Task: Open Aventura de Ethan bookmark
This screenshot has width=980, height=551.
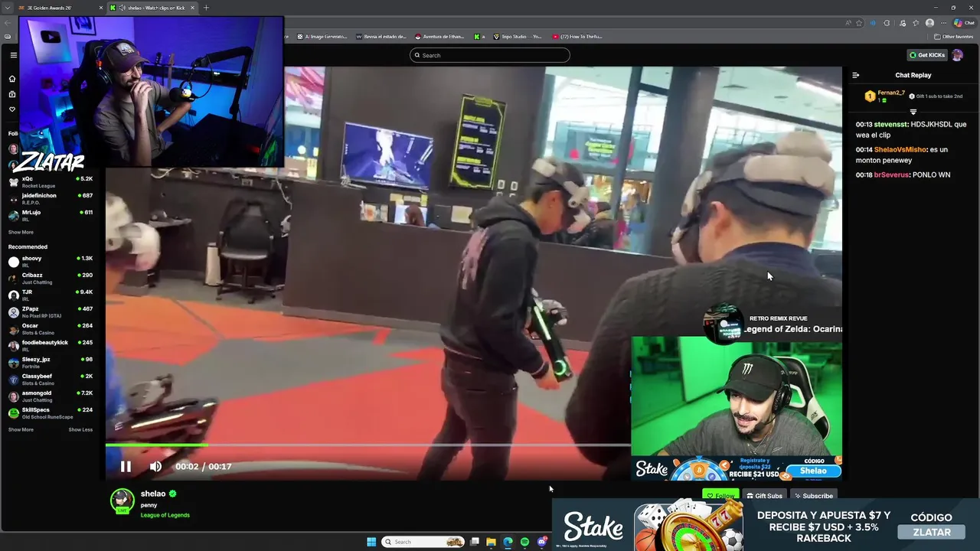Action: point(441,36)
